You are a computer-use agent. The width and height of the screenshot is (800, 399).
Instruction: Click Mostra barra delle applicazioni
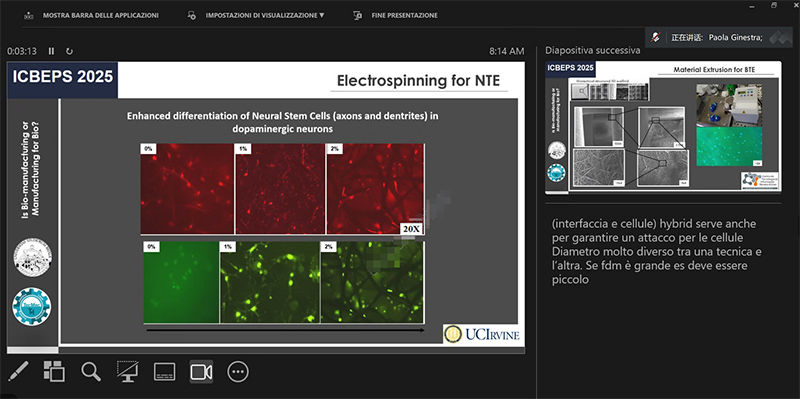(x=101, y=15)
